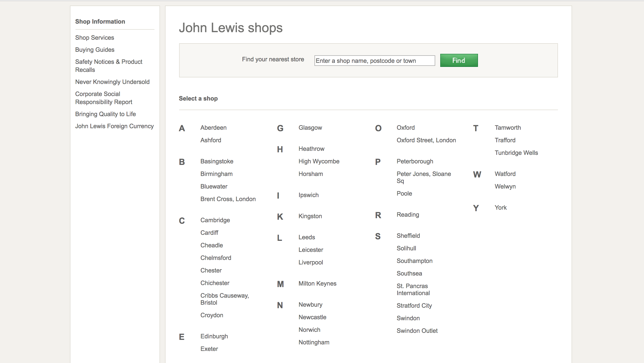Choose the Leicester shop
644x363 pixels.
click(x=311, y=250)
